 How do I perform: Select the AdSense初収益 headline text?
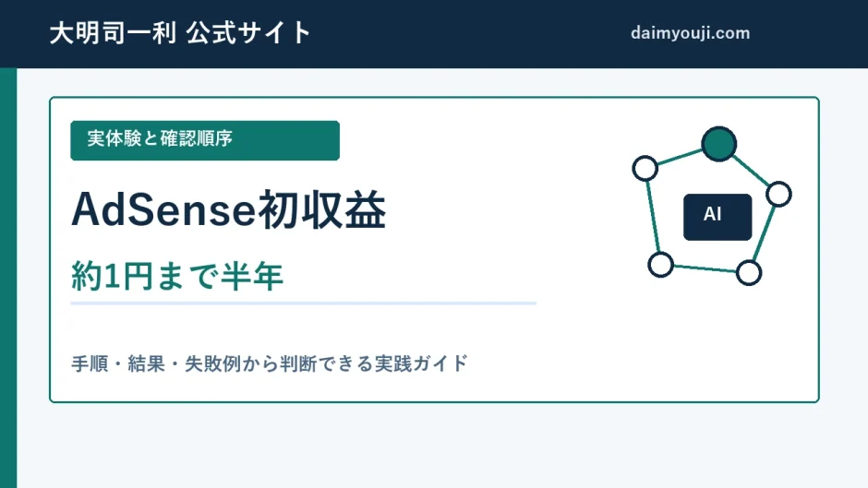[229, 209]
